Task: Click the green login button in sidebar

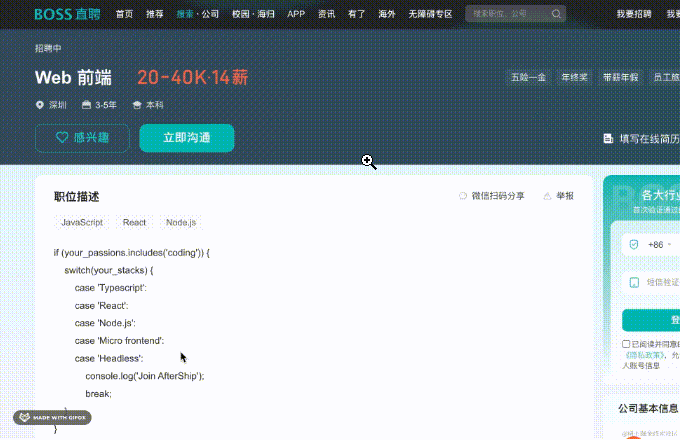Action: pos(651,320)
